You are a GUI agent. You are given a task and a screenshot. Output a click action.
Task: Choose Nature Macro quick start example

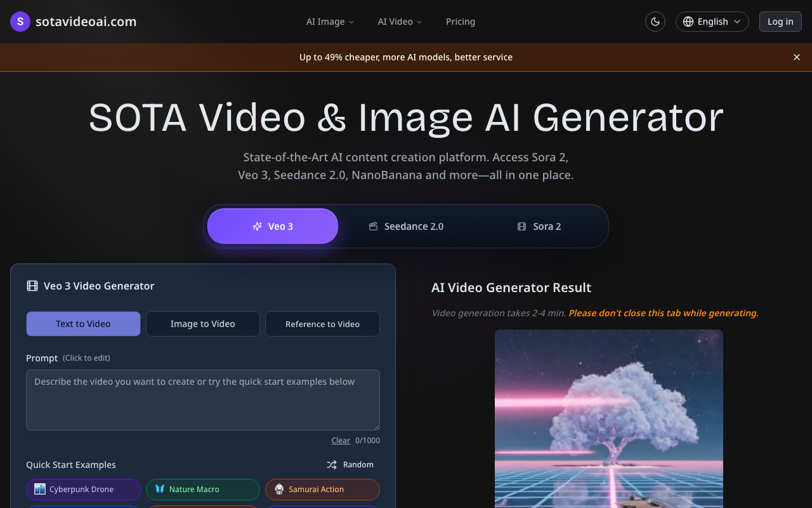[203, 490]
